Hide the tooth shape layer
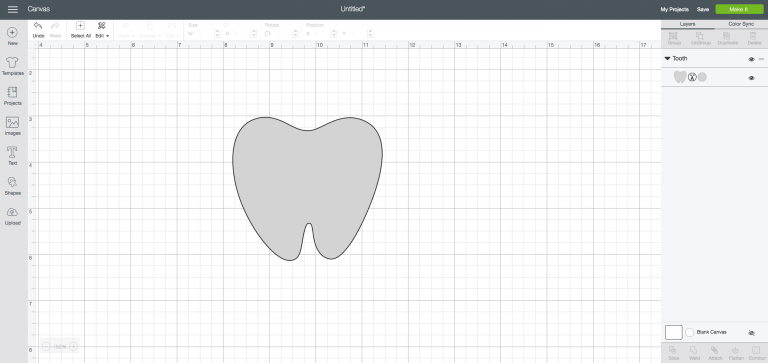Viewport: 768px width, 363px height. coord(751,78)
